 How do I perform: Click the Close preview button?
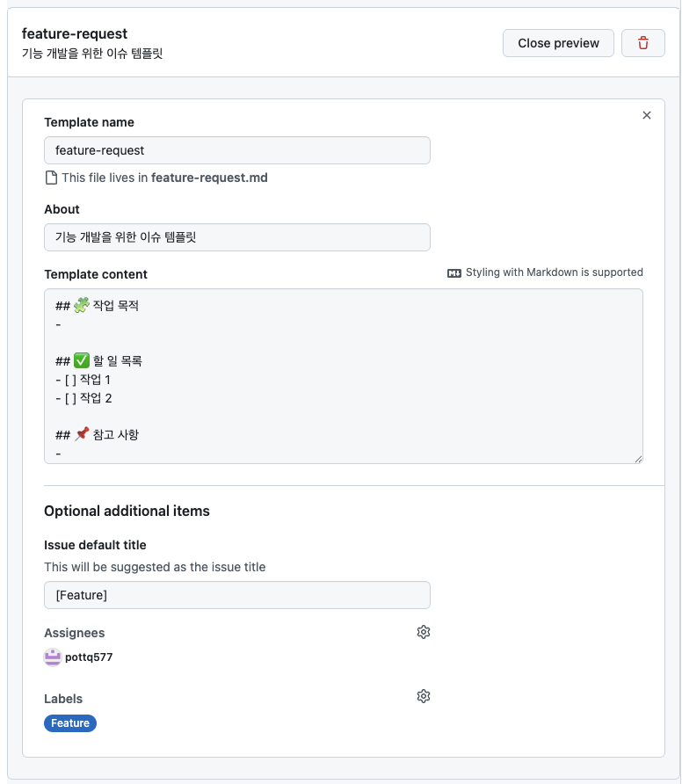(558, 43)
